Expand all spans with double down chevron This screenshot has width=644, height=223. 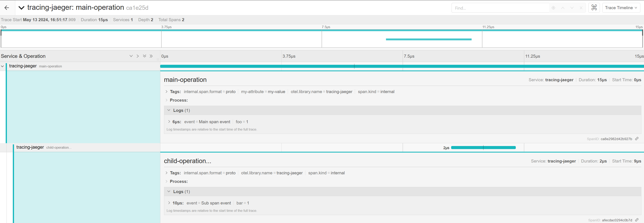pos(144,56)
